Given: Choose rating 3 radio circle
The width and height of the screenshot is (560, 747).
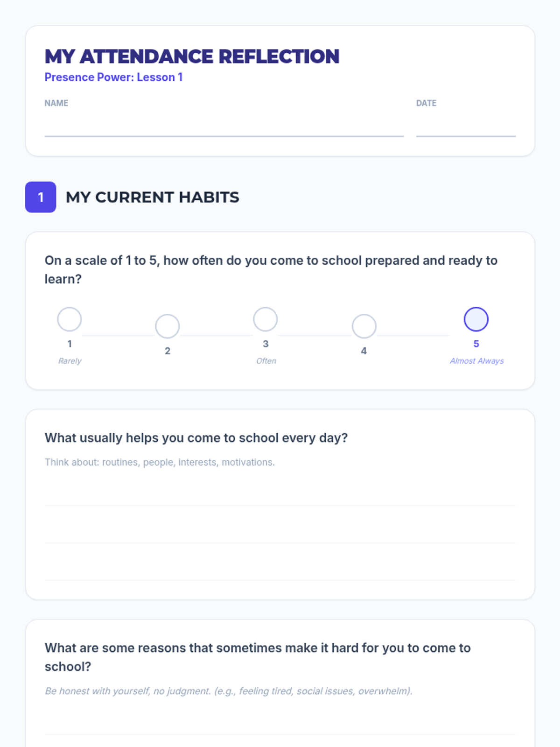Looking at the screenshot, I should [266, 319].
